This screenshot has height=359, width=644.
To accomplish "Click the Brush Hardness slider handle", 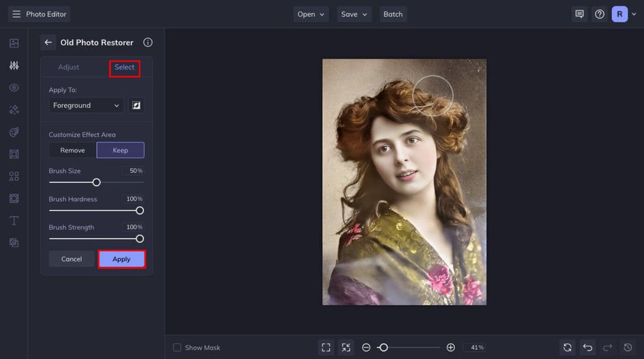I will [x=140, y=211].
